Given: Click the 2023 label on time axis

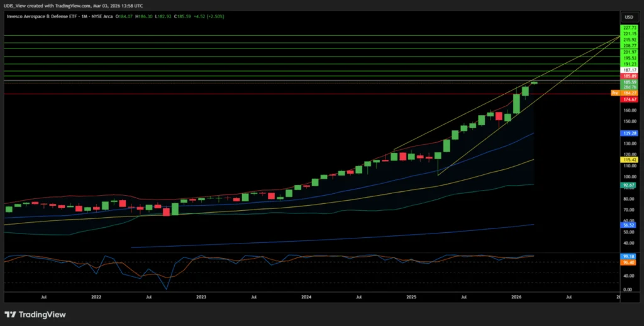Looking at the screenshot, I should click(201, 296).
